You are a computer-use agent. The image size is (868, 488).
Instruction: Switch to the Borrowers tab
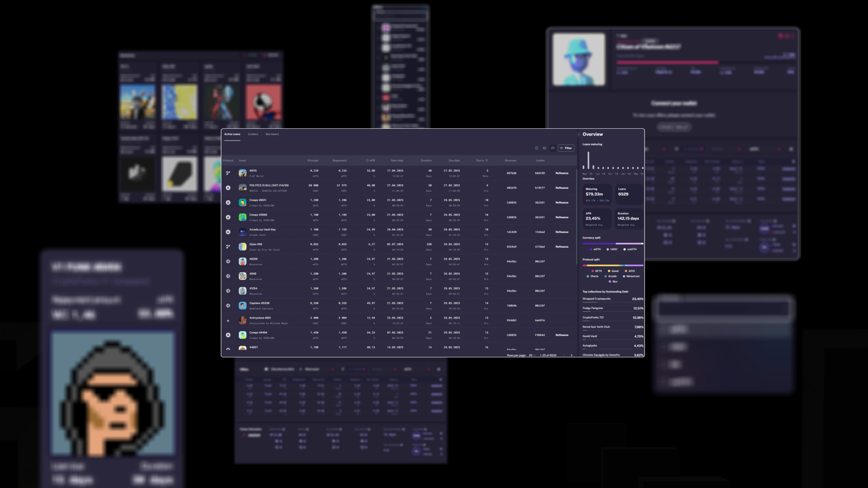click(272, 134)
